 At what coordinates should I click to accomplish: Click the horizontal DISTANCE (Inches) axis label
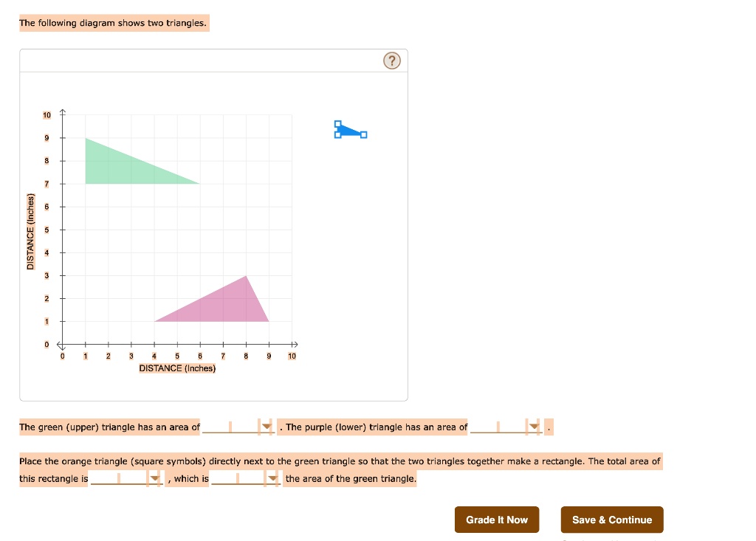(177, 368)
